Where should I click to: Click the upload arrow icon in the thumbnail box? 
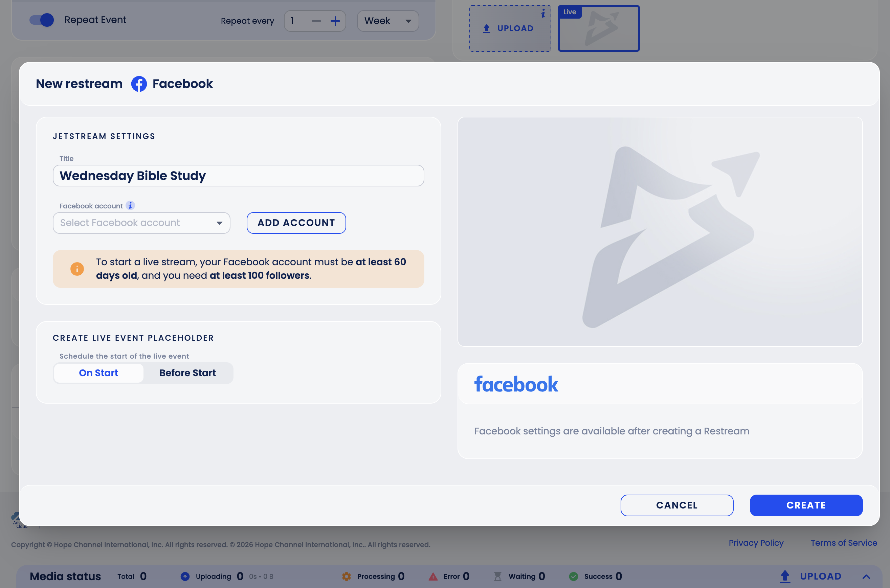pos(486,28)
